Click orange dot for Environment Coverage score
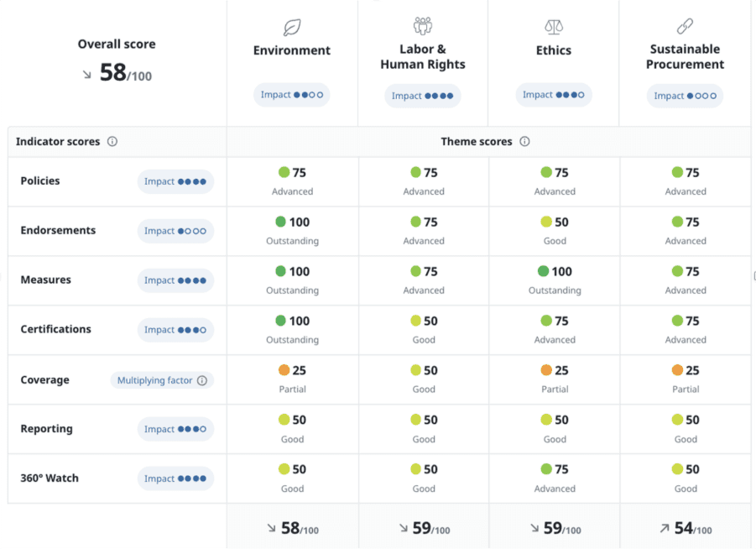Image resolution: width=756 pixels, height=549 pixels. pos(284,370)
